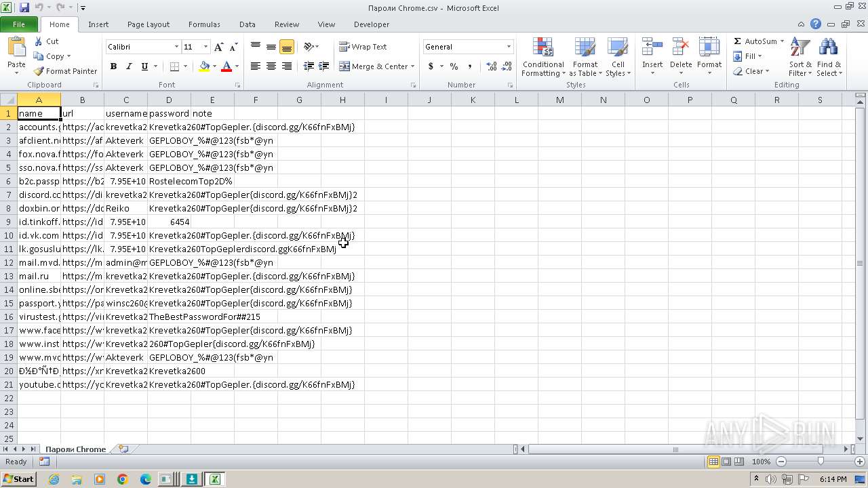Click the Delete cells icon
This screenshot has width=868, height=488.
pyautogui.click(x=681, y=47)
